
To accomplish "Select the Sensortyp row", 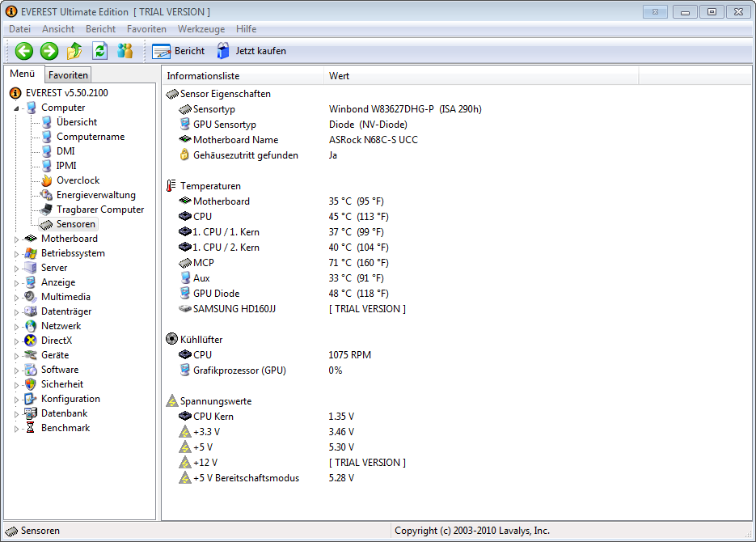I will point(329,109).
